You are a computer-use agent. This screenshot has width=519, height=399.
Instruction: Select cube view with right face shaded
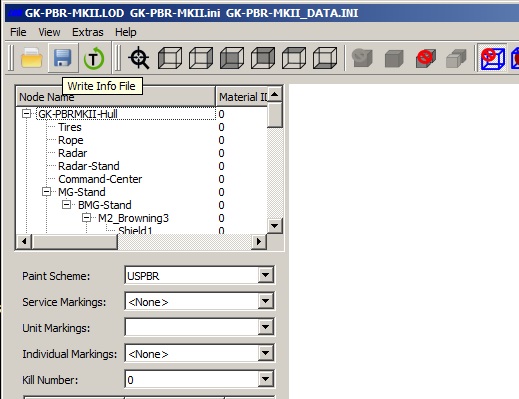pos(201,58)
